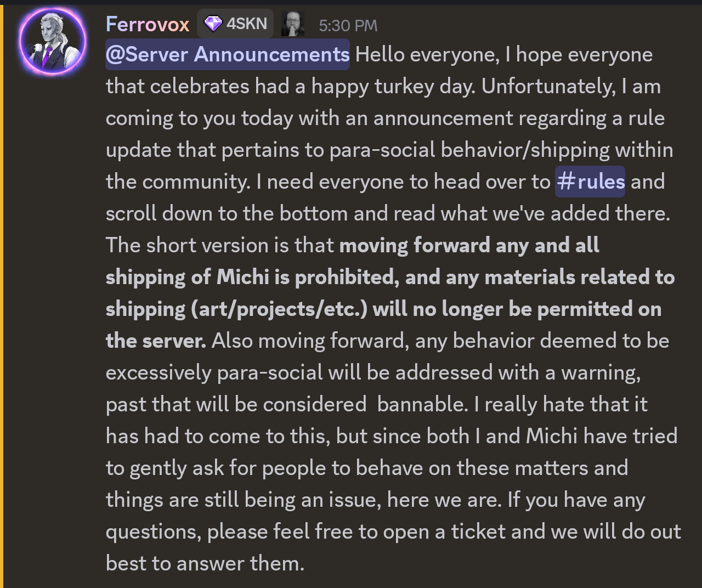
Task: Click the word 'bannable' in the message
Action: point(422,404)
